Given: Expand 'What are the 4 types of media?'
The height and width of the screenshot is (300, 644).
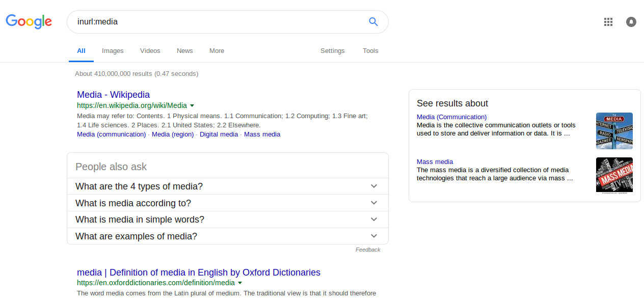Looking at the screenshot, I should point(227,186).
